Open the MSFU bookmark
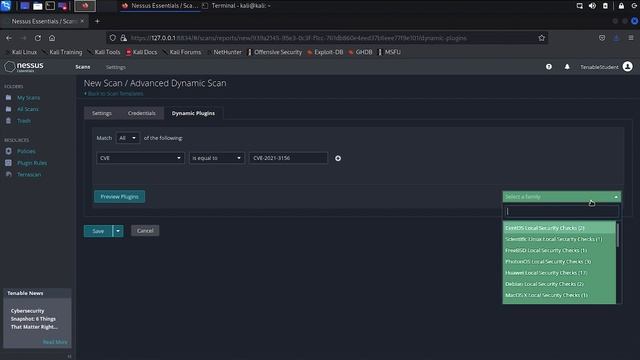640x360 pixels. click(x=390, y=52)
